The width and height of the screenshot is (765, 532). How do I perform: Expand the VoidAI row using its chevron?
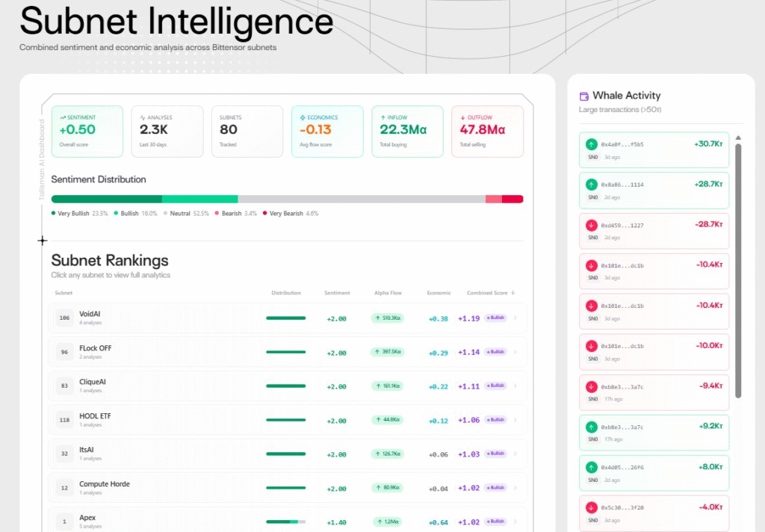click(x=515, y=318)
